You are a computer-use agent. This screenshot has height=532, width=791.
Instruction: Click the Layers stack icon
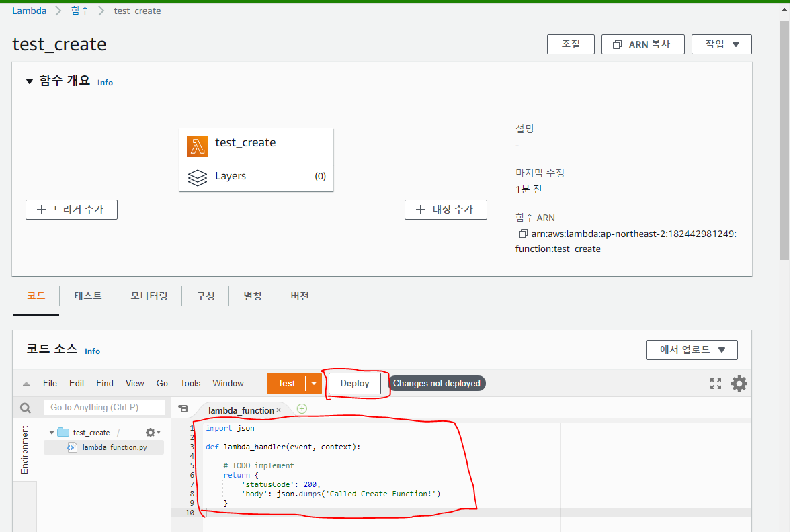click(x=197, y=177)
